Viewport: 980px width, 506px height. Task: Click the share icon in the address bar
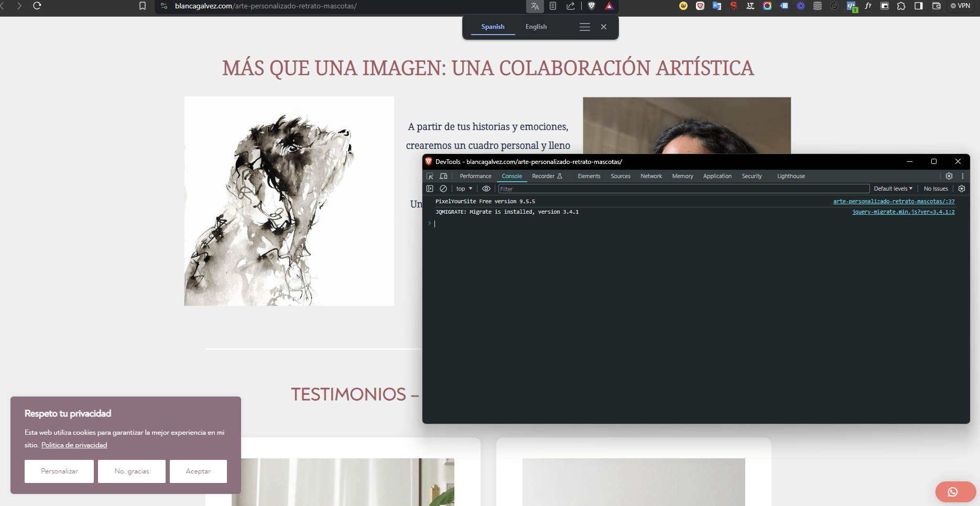(571, 6)
